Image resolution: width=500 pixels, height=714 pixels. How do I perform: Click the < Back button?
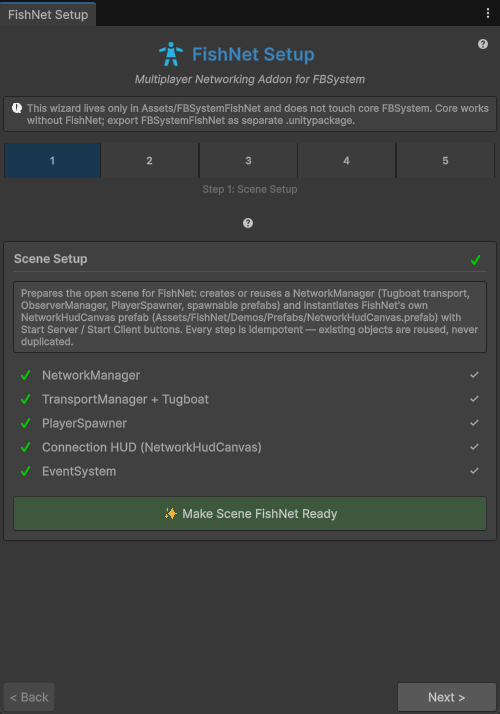29,697
